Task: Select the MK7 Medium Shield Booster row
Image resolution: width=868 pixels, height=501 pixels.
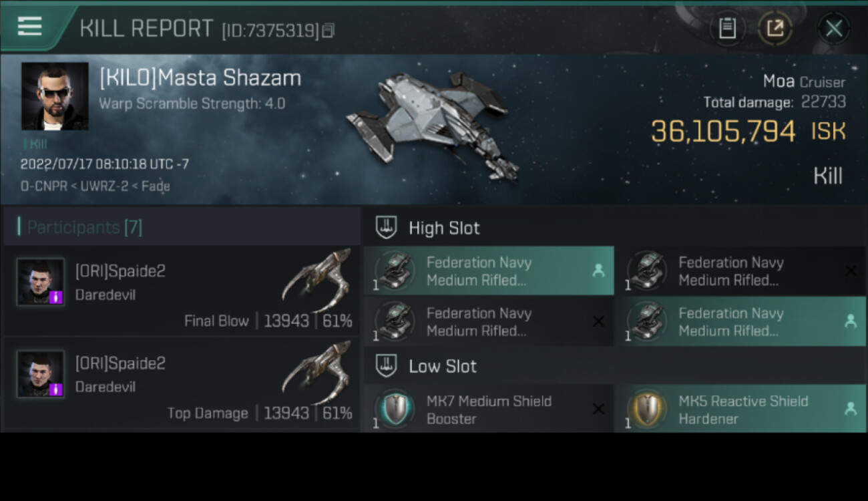Action: coord(489,409)
